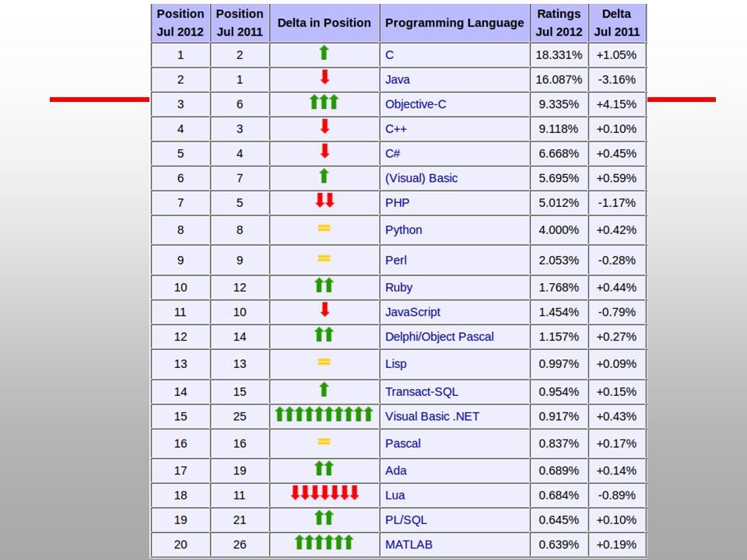
Task: Click the Position Jul 2012 column header
Action: (181, 23)
